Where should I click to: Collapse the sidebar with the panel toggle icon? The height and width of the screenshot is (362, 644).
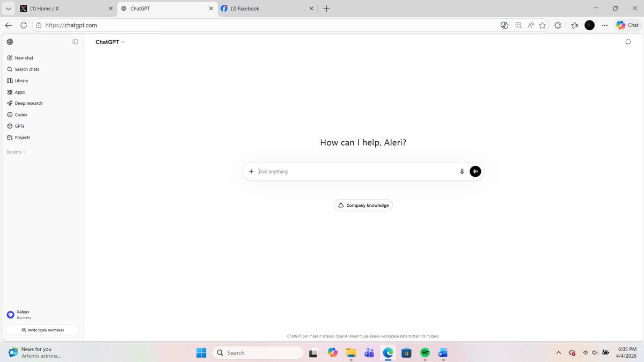(x=75, y=42)
